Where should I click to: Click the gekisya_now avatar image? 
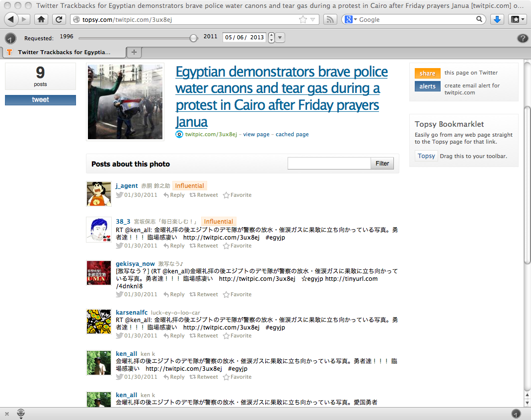(x=98, y=273)
